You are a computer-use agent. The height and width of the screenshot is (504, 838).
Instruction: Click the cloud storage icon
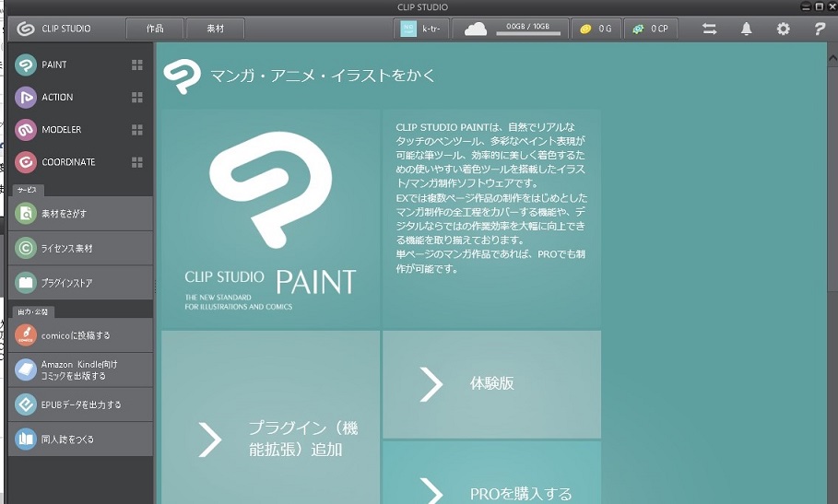(475, 29)
